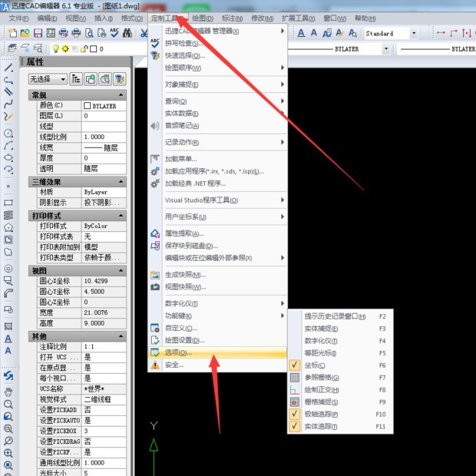476x476 pixels.
Task: Click the warning icon next to 安全
Action: (x=155, y=365)
